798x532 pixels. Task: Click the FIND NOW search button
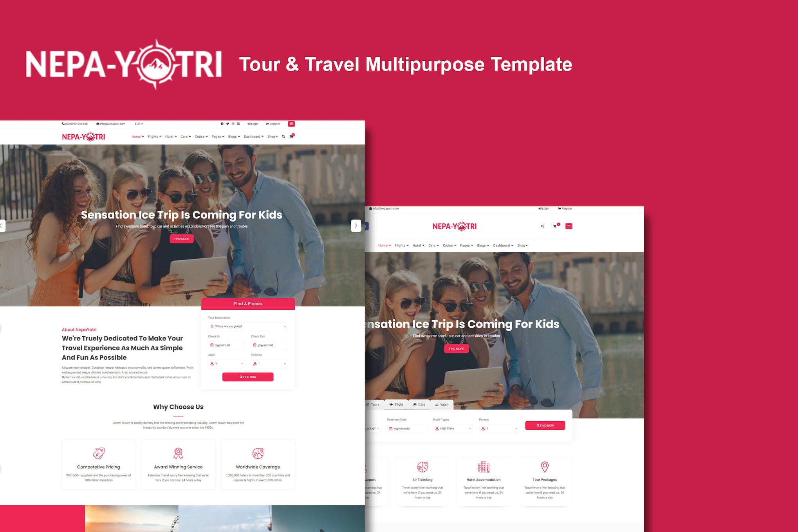248,377
